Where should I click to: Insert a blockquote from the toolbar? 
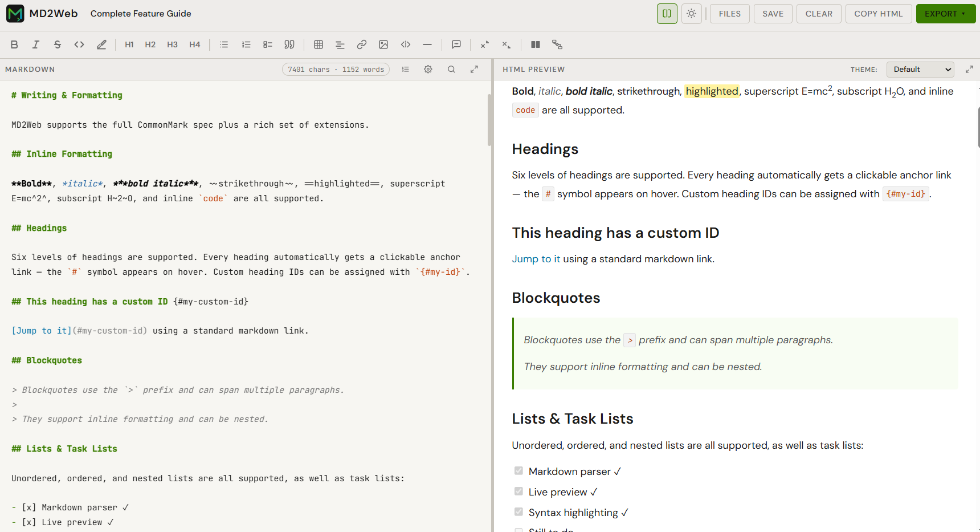pyautogui.click(x=289, y=44)
